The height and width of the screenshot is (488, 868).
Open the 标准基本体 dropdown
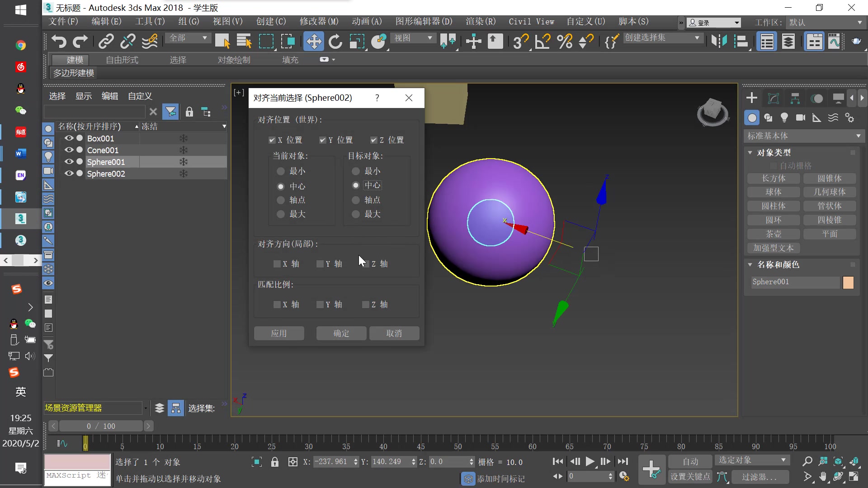(x=803, y=136)
